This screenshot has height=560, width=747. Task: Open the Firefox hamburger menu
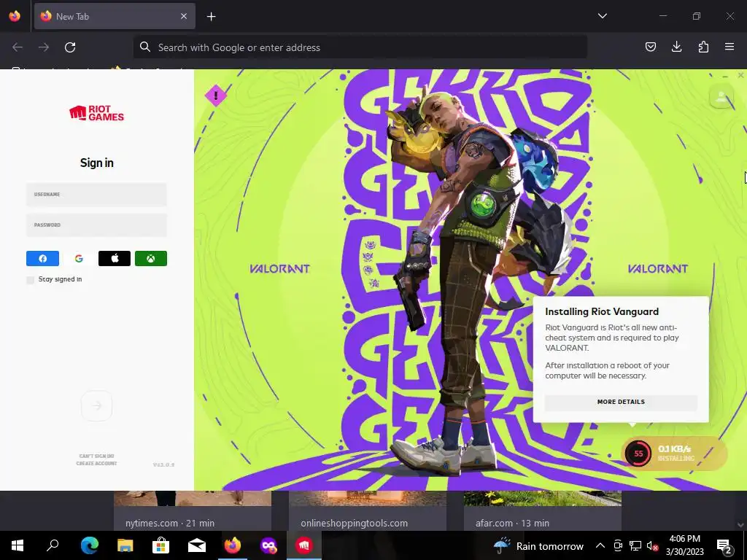(x=729, y=47)
